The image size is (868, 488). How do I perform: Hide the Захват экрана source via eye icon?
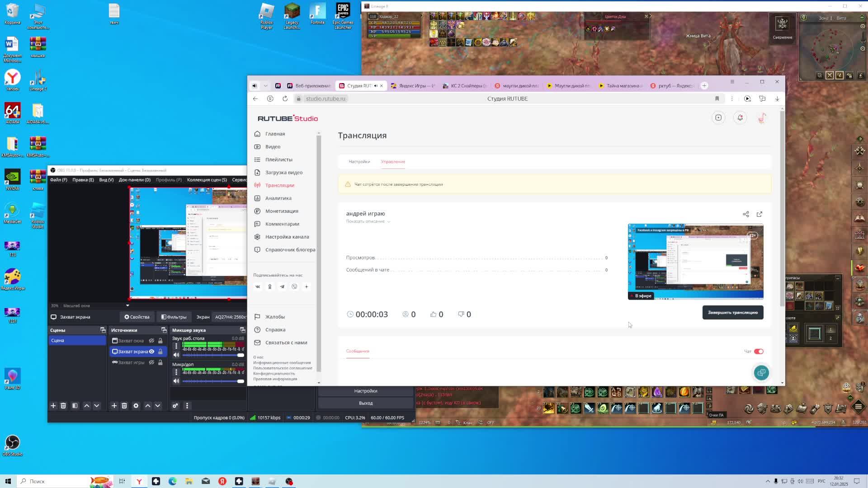tap(152, 352)
